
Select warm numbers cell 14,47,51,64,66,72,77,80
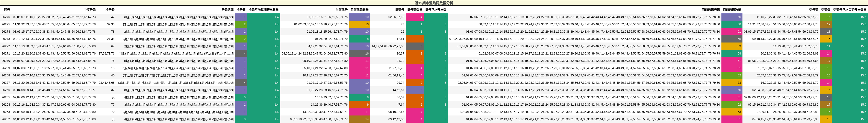pyautogui.click(x=388, y=46)
